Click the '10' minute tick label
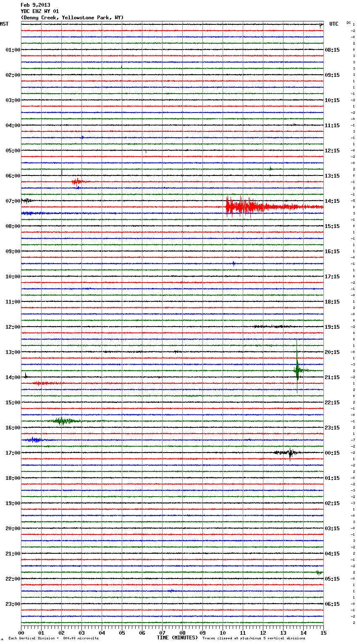Image resolution: width=357 pixels, height=644 pixels. pyautogui.click(x=223, y=633)
